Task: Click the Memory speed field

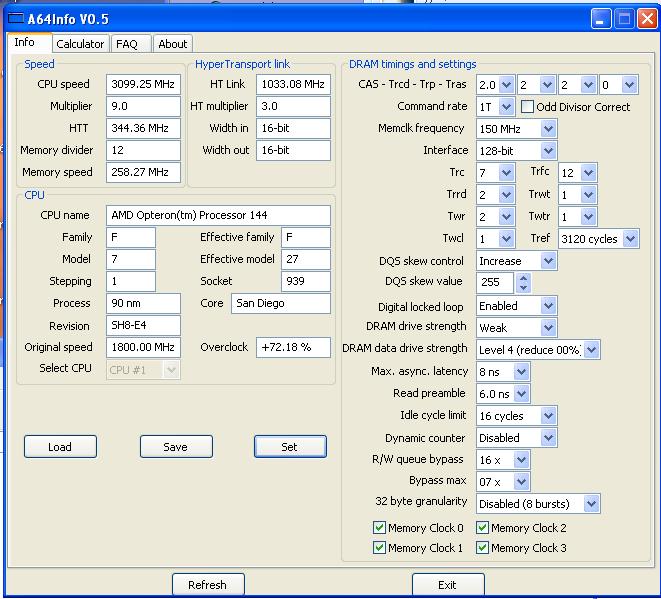Action: (143, 172)
